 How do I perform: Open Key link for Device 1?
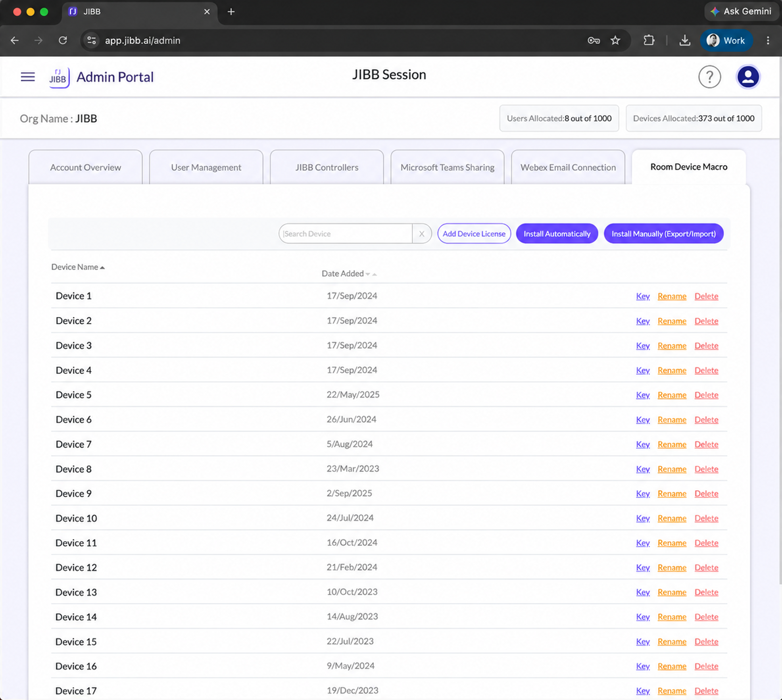(643, 296)
